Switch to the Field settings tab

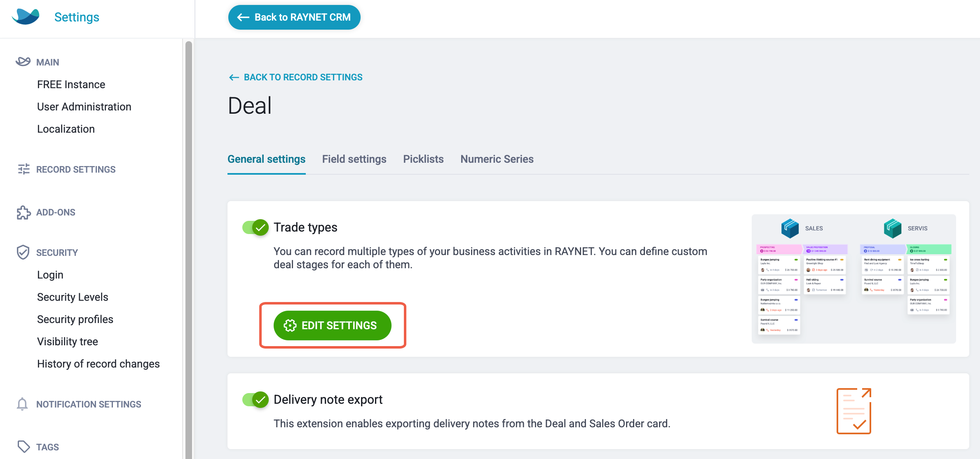tap(354, 159)
